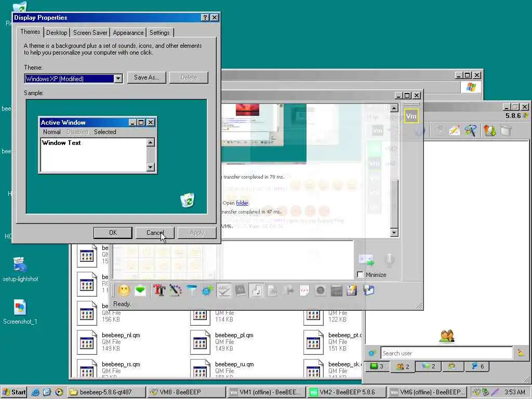
Task: Select the beebeep_pl.qm file
Action: pyautogui.click(x=221, y=342)
